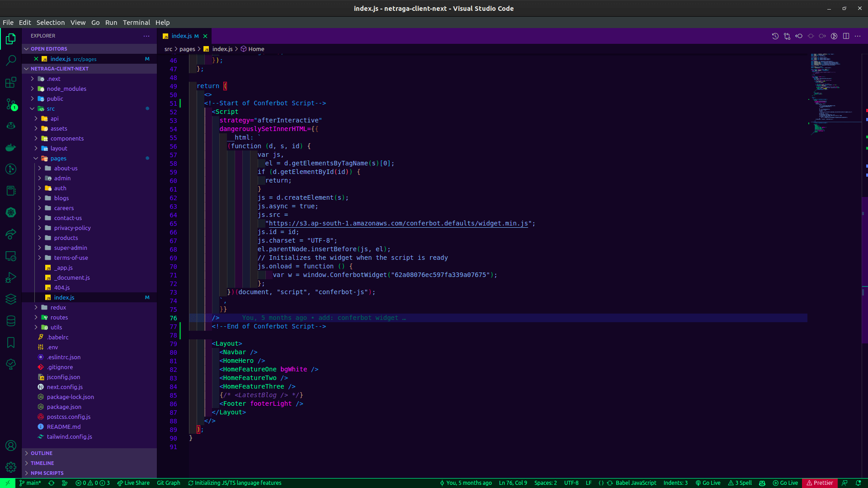Image resolution: width=868 pixels, height=488 pixels.
Task: Toggle Go Live server in status bar
Action: point(708,483)
